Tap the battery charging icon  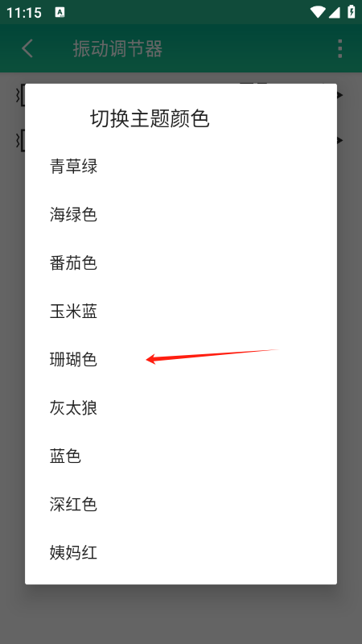click(352, 11)
